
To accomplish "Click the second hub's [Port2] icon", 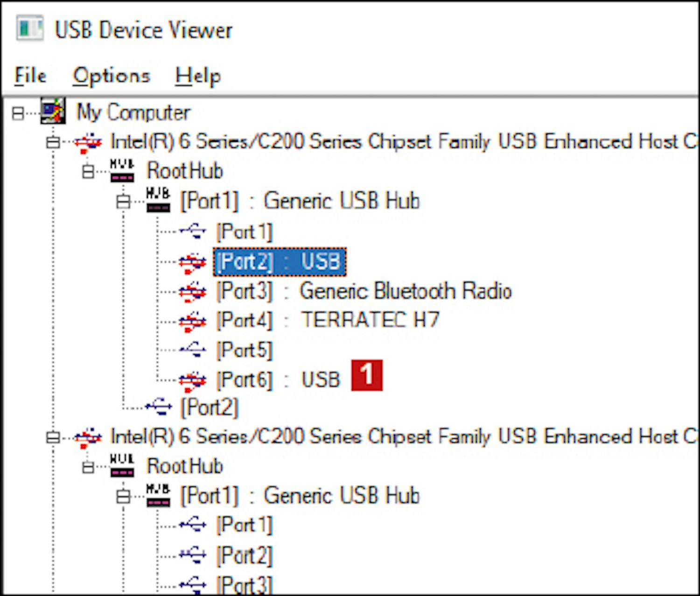I will (193, 555).
